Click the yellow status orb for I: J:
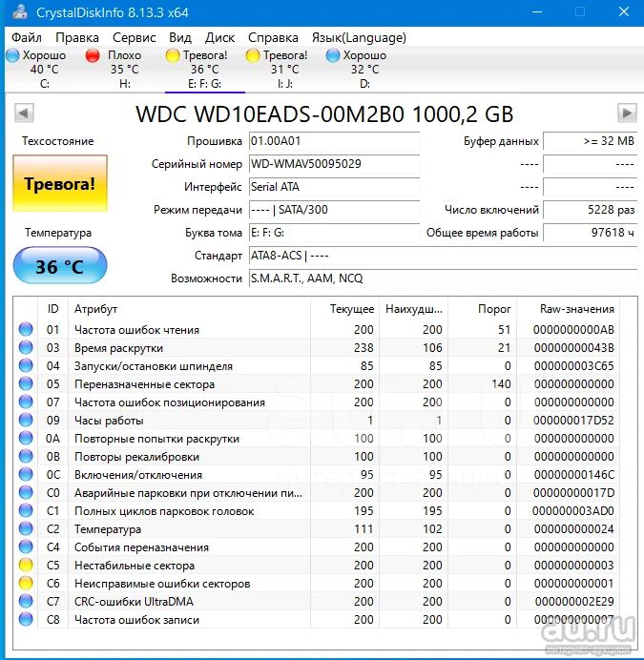644x660 pixels. 253,55
